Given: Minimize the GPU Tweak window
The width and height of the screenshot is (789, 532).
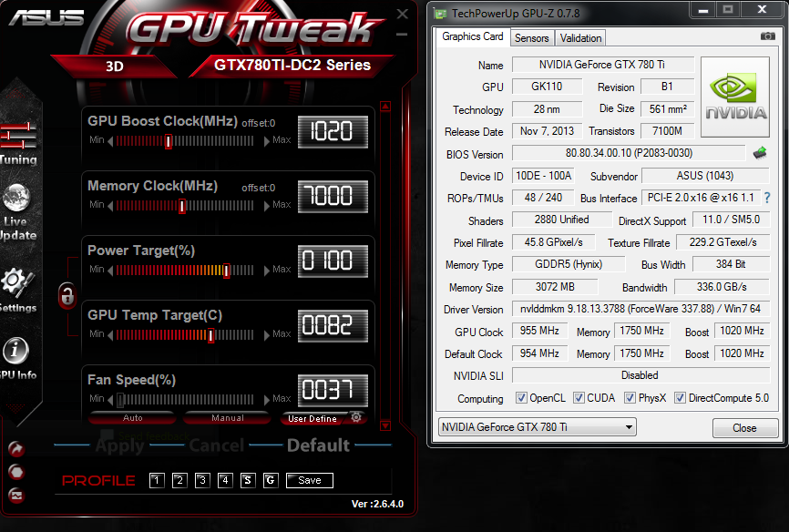Looking at the screenshot, I should coord(402,35).
